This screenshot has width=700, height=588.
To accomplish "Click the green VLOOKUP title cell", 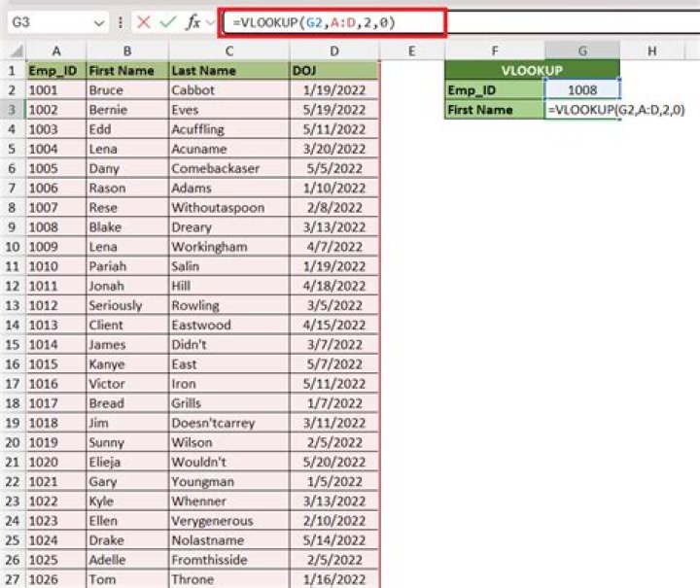I will 532,70.
